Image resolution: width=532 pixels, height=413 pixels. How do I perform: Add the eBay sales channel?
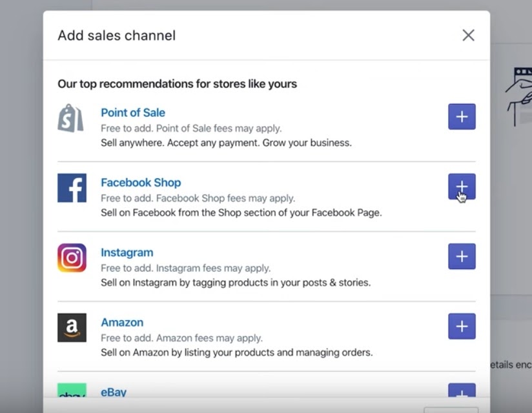462,392
